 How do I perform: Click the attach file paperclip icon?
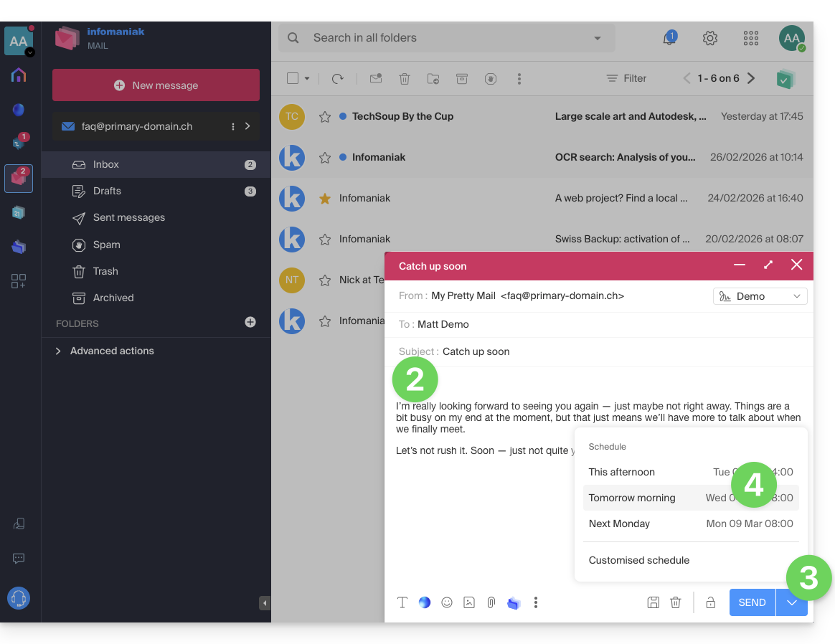coord(491,602)
